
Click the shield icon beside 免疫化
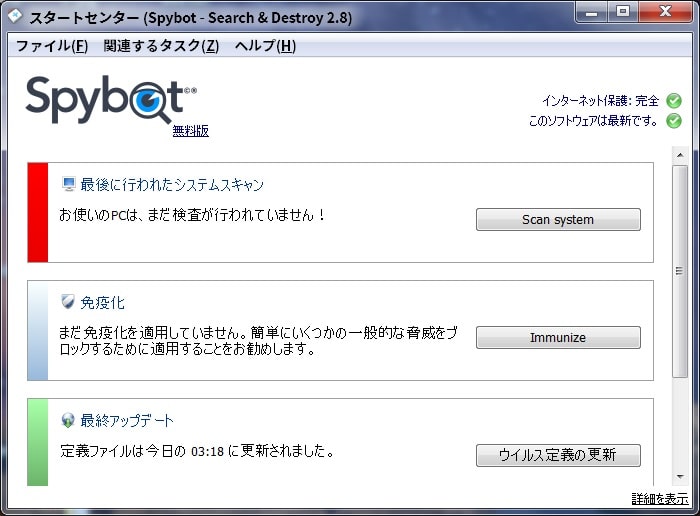68,302
